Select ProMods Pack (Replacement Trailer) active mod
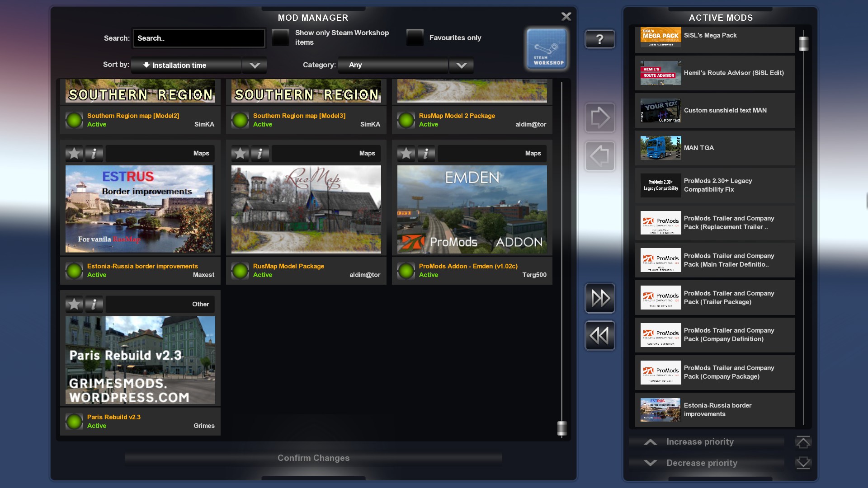868x488 pixels. point(715,223)
